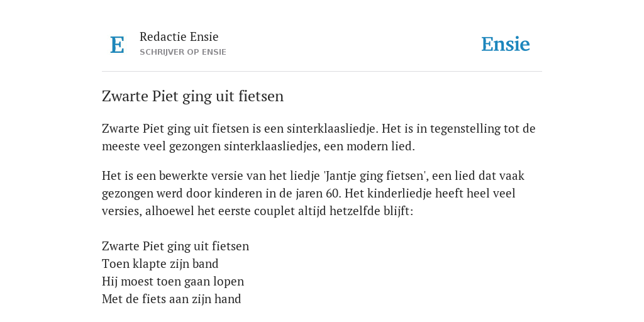Click lyric line 'Met de fiets aan zijn hand'
The height and width of the screenshot is (322, 644).
171,299
